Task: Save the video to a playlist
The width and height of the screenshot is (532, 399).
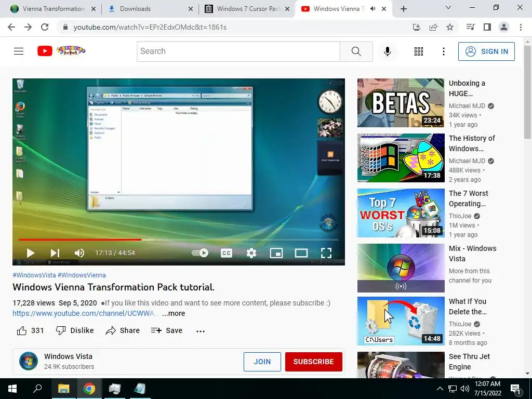Action: click(167, 330)
